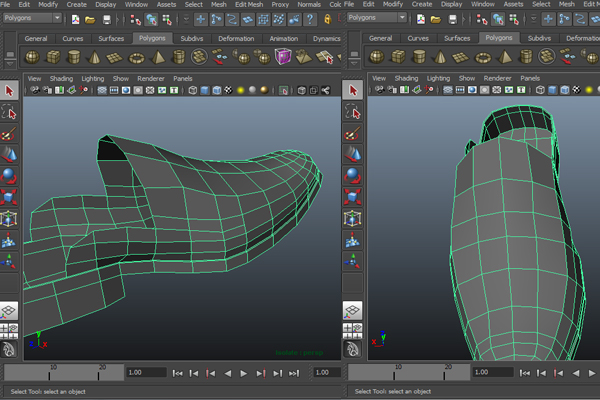This screenshot has height=400, width=600.
Task: Open the Normals menu in left window
Action: coord(309,5)
